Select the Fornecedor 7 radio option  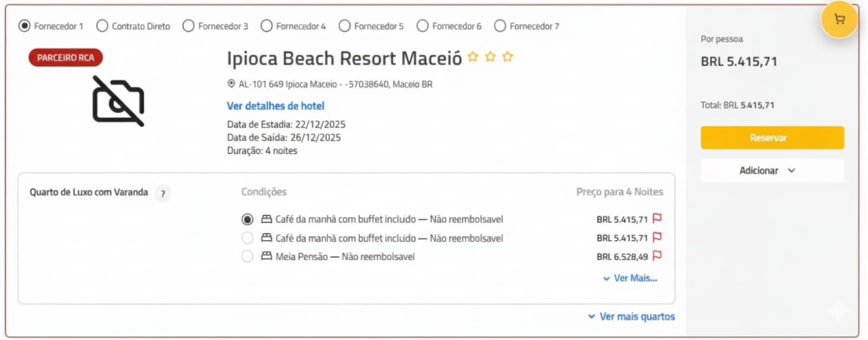tap(500, 26)
